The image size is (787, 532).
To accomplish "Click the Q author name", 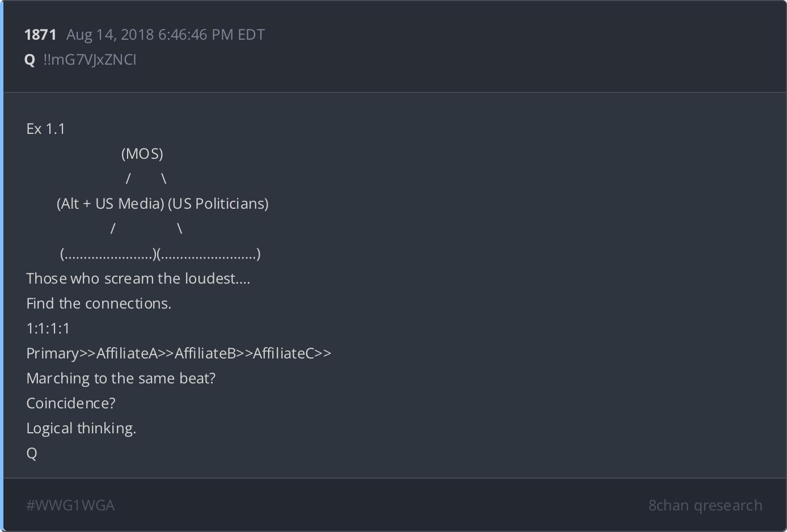I will pos(30,60).
